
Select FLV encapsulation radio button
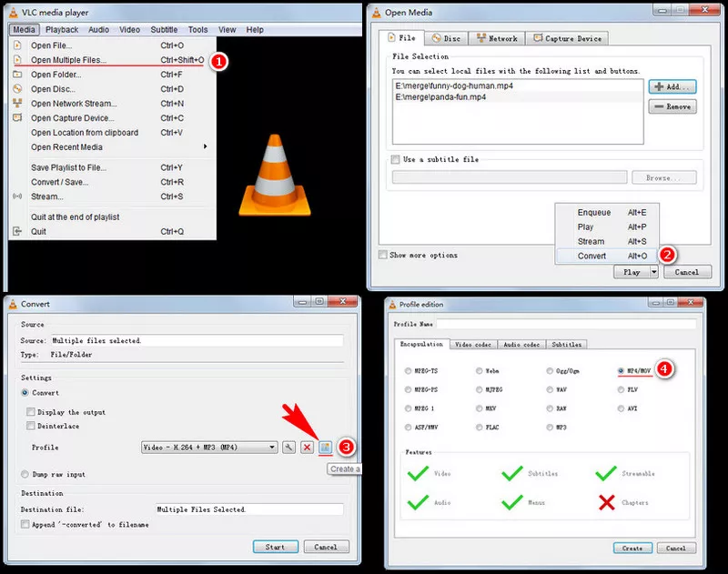621,389
